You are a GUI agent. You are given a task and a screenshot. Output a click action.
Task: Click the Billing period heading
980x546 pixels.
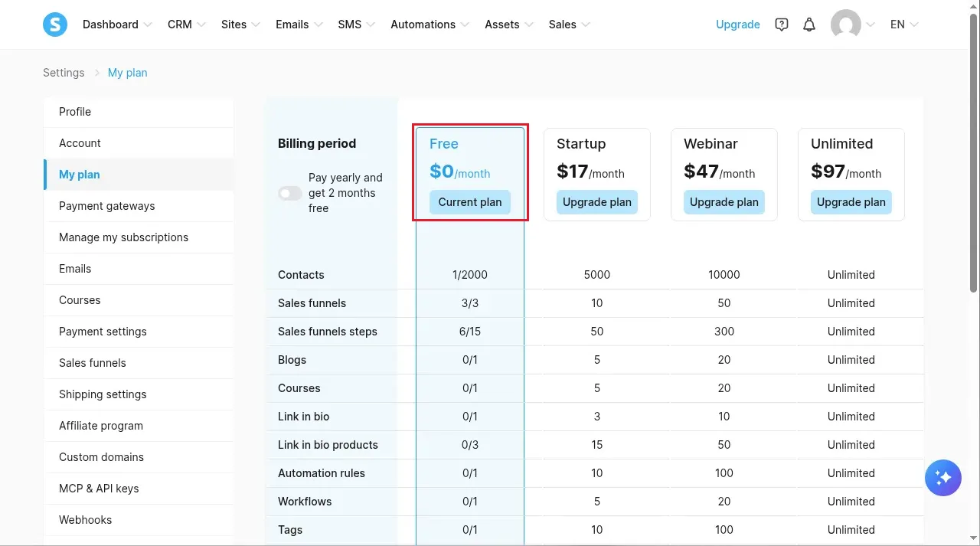click(x=317, y=143)
